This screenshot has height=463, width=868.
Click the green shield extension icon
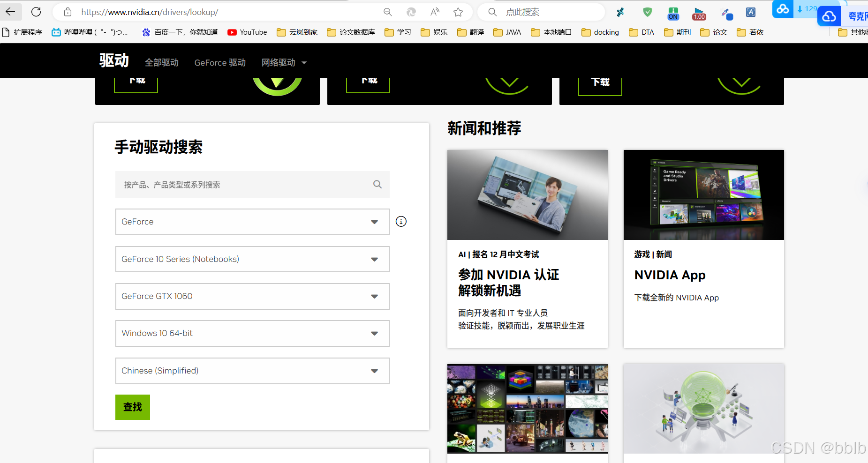coord(648,12)
